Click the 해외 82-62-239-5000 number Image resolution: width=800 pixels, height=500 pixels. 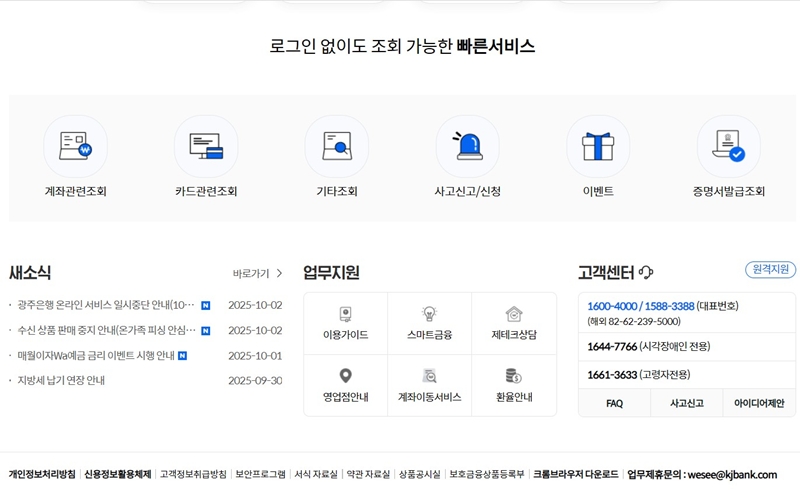click(x=634, y=321)
